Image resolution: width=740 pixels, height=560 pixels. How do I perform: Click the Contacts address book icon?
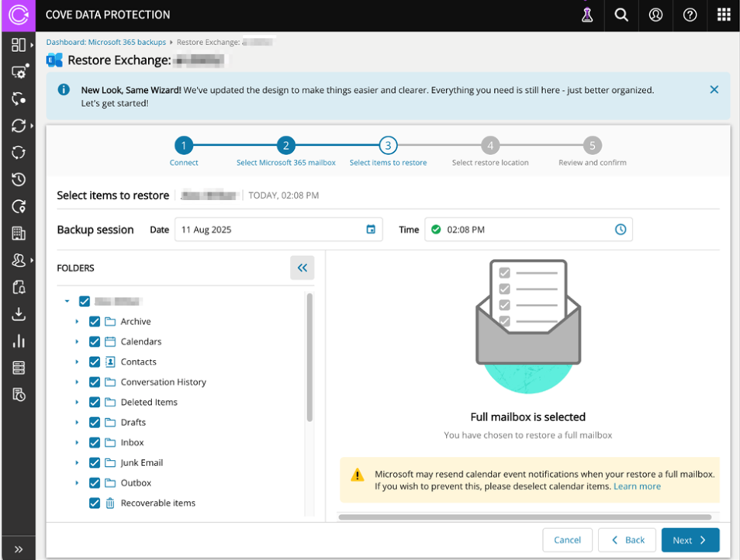pos(110,362)
